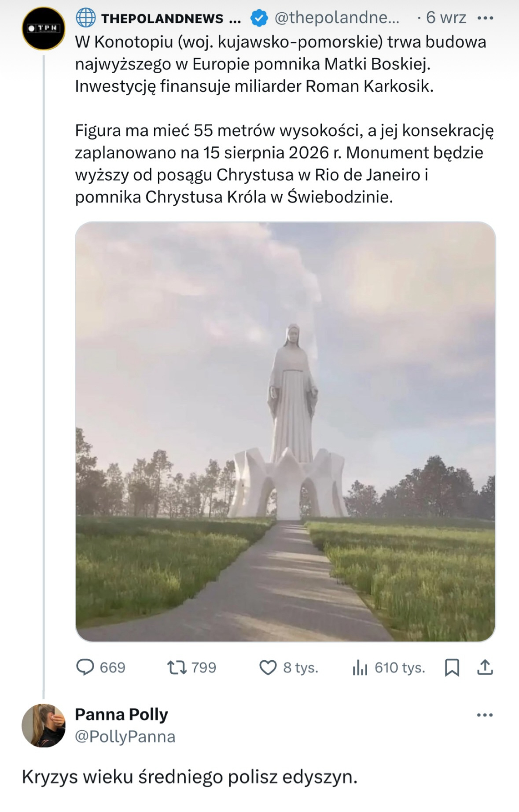Click the repost arrows icon

coord(177,667)
